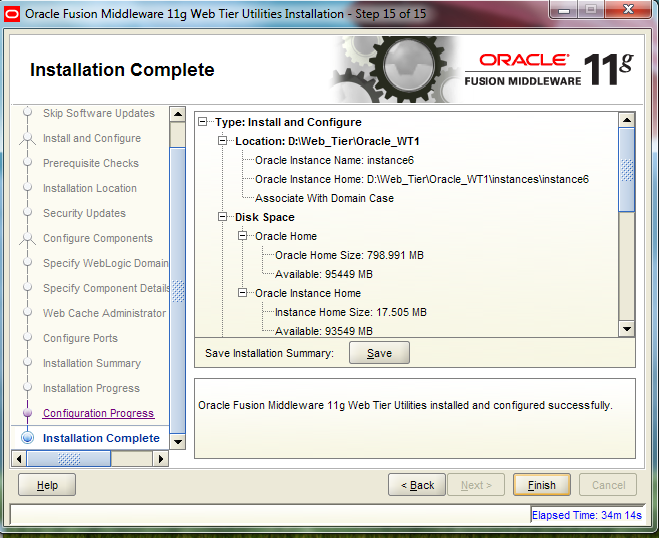Click the Prerequisite Checks step
This screenshot has width=659, height=538.
pos(91,163)
